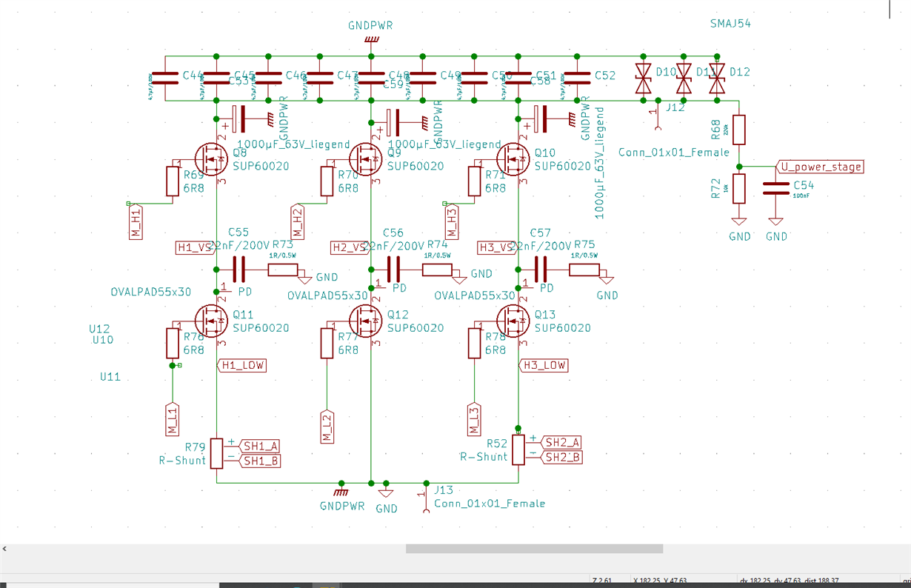Select the H1_LOW net label
The width and height of the screenshot is (911, 588).
241,365
